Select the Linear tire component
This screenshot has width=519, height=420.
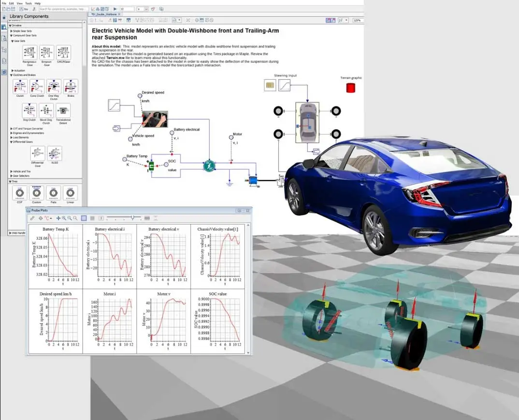(x=70, y=193)
